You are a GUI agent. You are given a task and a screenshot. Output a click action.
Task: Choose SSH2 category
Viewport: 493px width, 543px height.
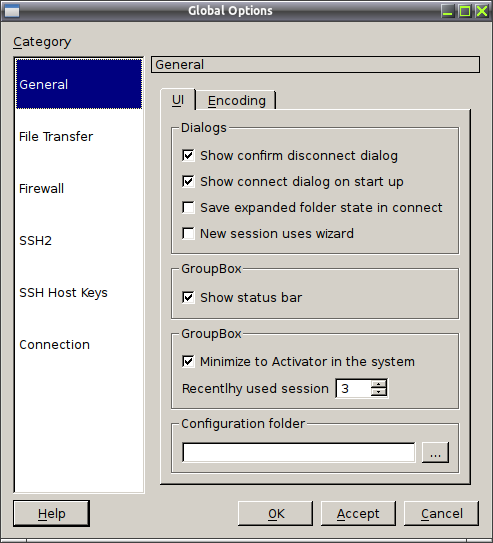[79, 240]
